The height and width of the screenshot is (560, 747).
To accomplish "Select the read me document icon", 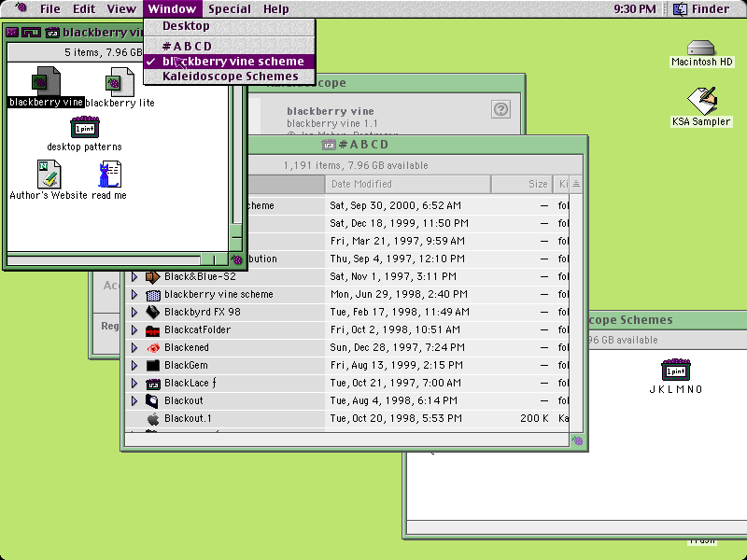I will pos(109,175).
